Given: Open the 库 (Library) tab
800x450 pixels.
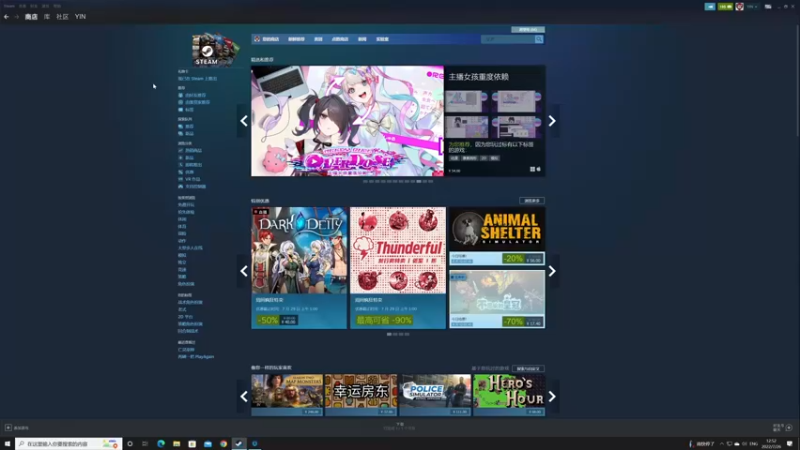Looking at the screenshot, I should (46, 17).
